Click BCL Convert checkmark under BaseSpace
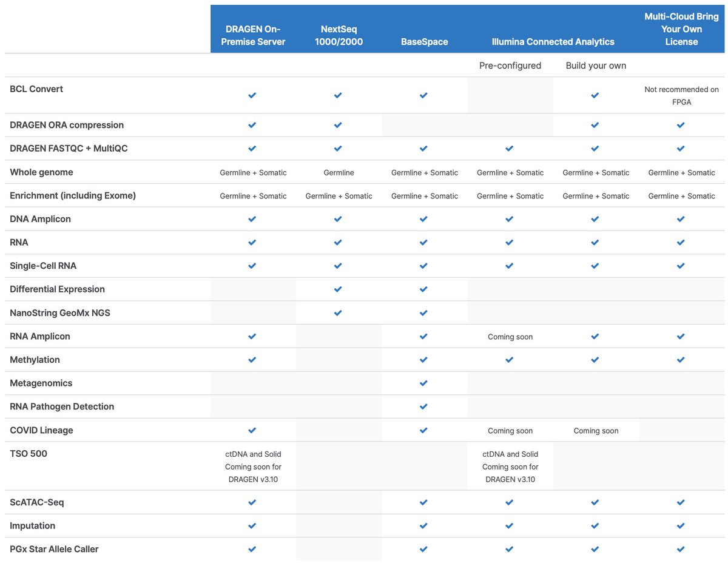The width and height of the screenshot is (728, 563). [423, 95]
